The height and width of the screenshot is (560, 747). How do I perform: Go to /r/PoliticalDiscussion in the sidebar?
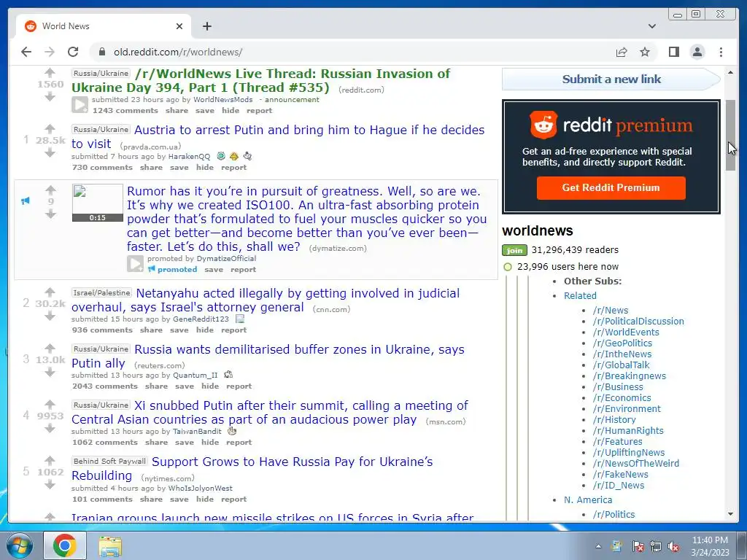pos(638,322)
